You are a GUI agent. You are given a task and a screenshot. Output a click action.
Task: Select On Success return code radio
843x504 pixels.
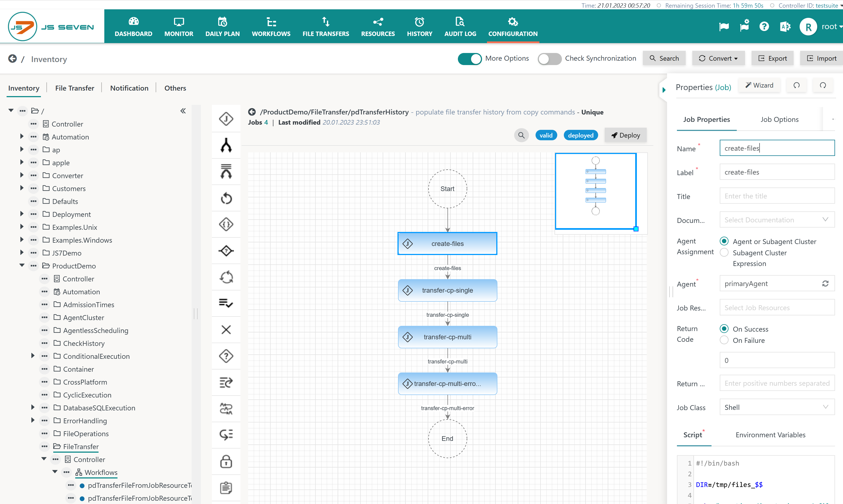[x=724, y=329]
